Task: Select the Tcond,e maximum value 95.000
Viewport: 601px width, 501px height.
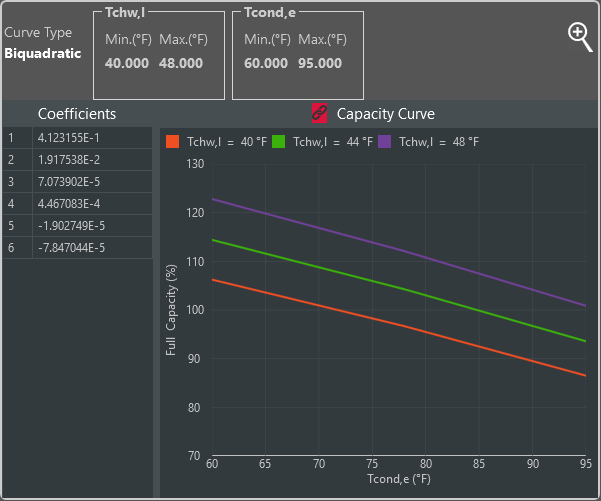Action: coord(319,63)
